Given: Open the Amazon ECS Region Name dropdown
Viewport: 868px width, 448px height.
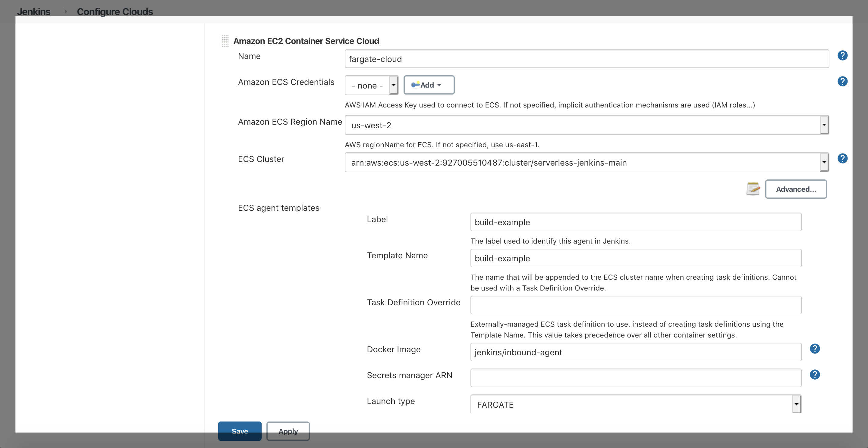Looking at the screenshot, I should [824, 125].
